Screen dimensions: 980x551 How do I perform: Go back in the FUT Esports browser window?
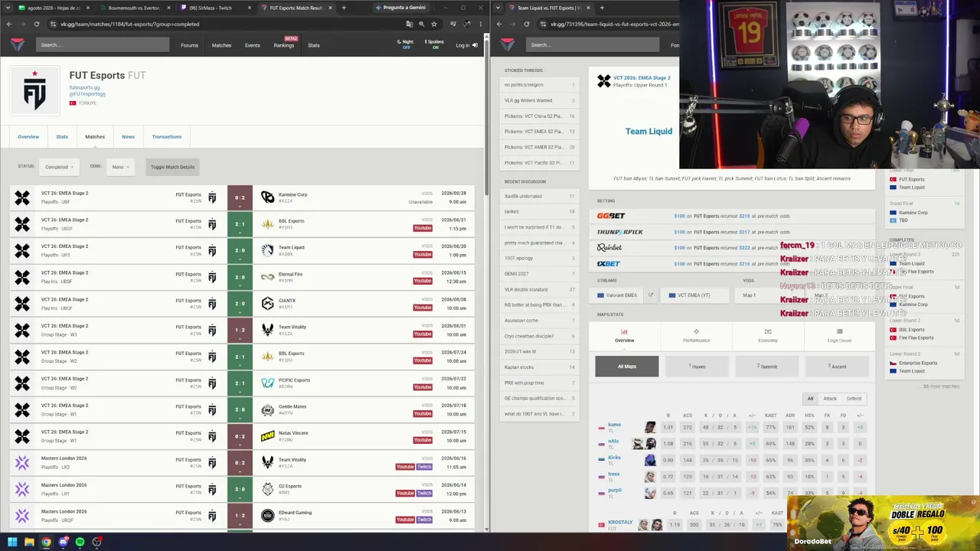pyautogui.click(x=9, y=24)
